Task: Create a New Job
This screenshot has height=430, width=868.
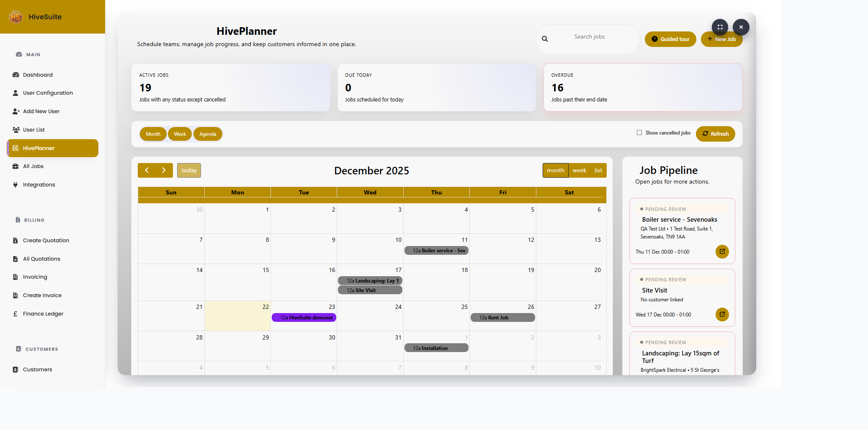Action: [x=721, y=39]
